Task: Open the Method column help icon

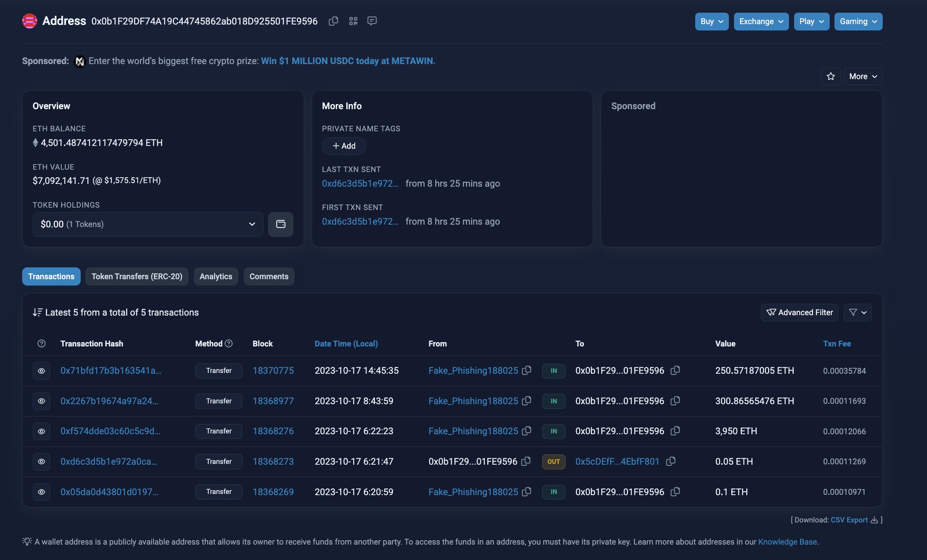Action: click(x=229, y=344)
